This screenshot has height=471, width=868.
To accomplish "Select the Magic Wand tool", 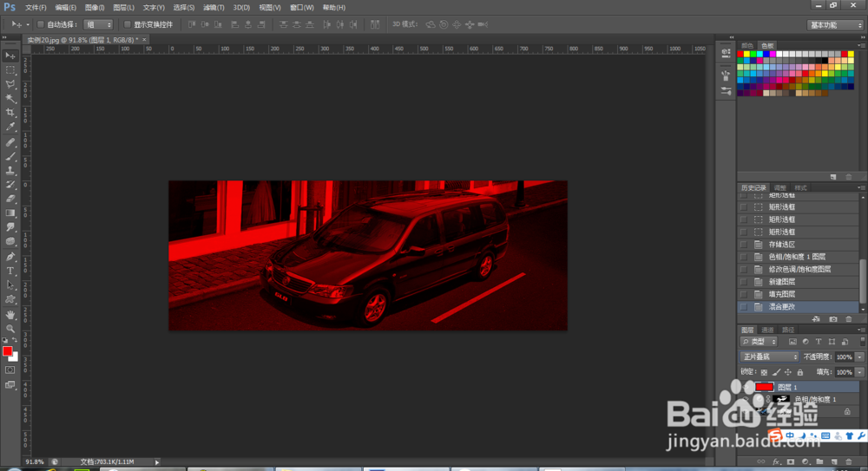I will pos(10,99).
